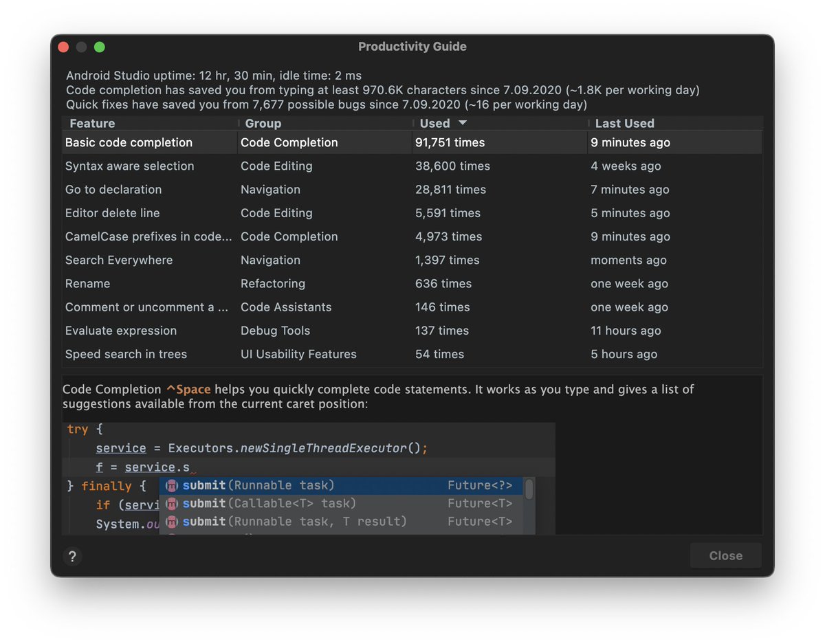Click the newSingleThreadExecutor code text
The width and height of the screenshot is (825, 644).
click(x=323, y=448)
